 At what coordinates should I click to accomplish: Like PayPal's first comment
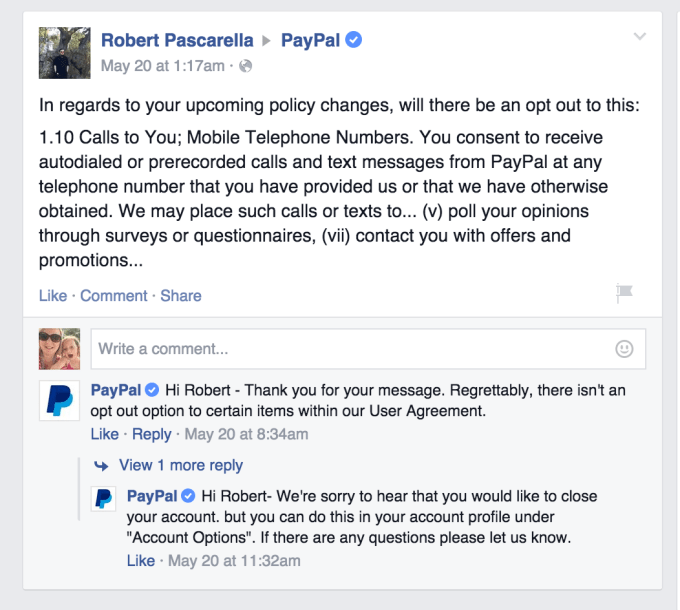click(104, 434)
